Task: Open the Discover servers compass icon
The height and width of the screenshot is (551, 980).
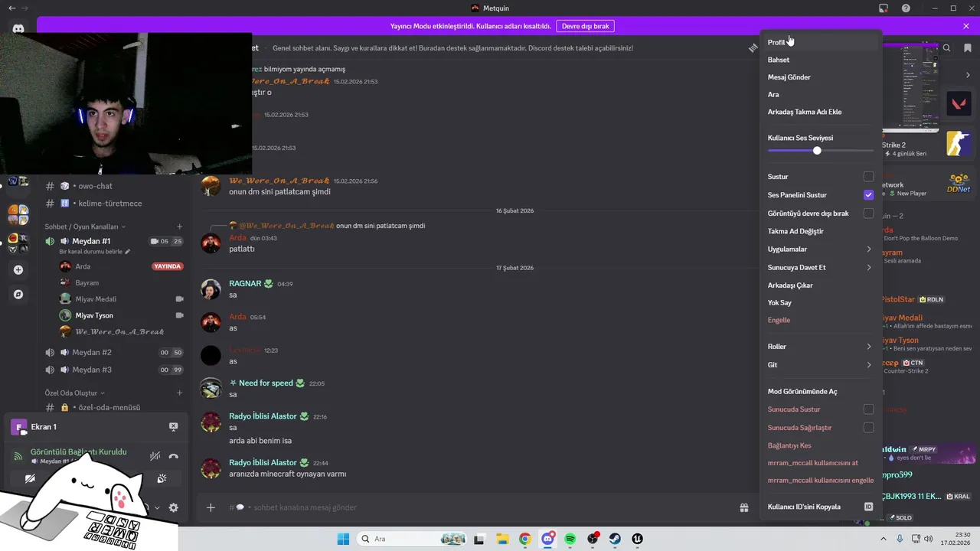Action: (x=18, y=294)
